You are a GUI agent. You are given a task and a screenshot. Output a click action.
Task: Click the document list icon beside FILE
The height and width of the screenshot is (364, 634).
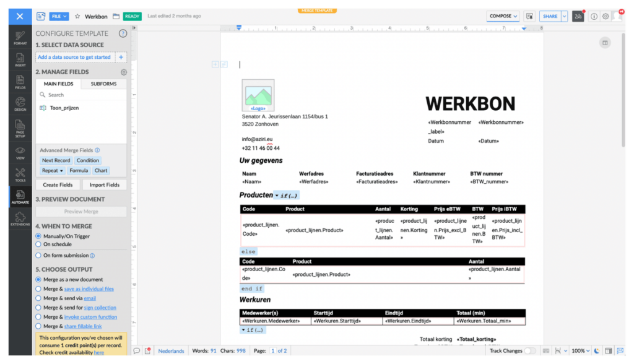coord(41,16)
